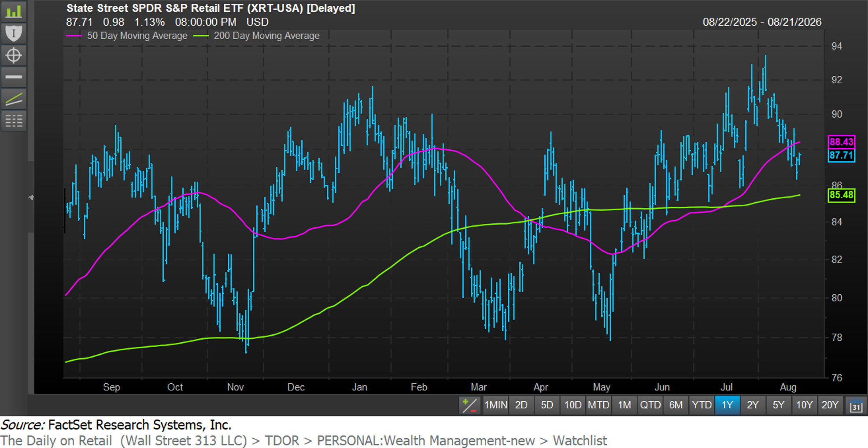868x448 pixels.
Task: Click the 85.48 green price label
Action: [841, 195]
